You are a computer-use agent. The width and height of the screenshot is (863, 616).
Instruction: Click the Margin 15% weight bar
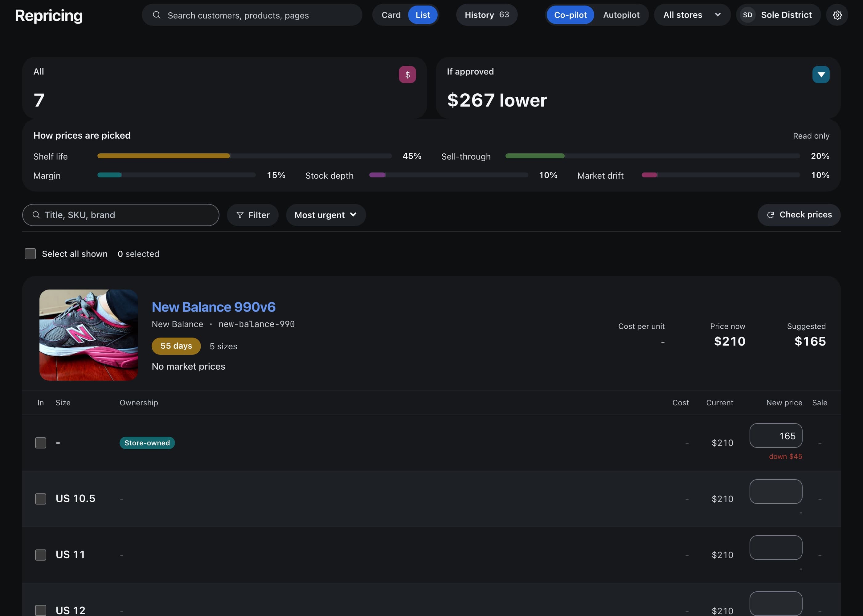point(177,175)
